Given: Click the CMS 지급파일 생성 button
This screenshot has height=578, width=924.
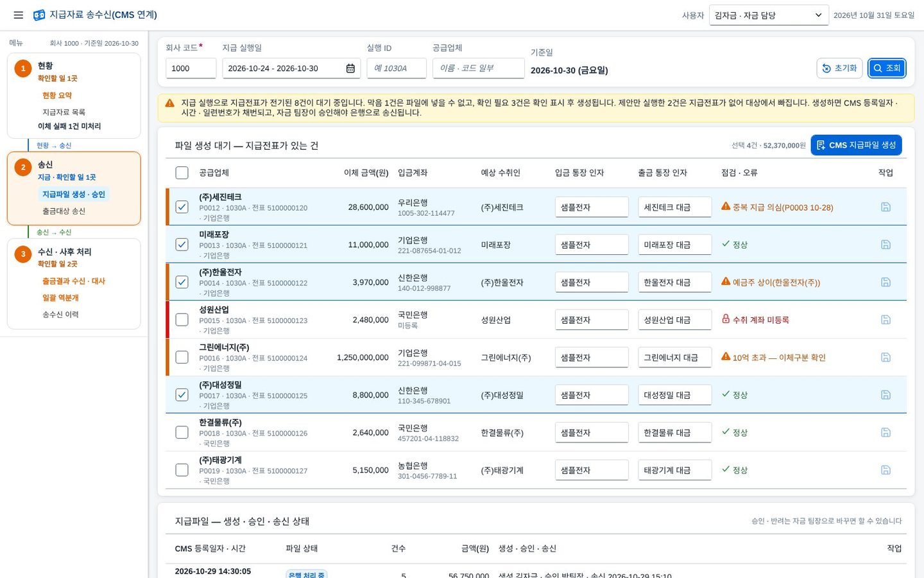Looking at the screenshot, I should pos(856,145).
